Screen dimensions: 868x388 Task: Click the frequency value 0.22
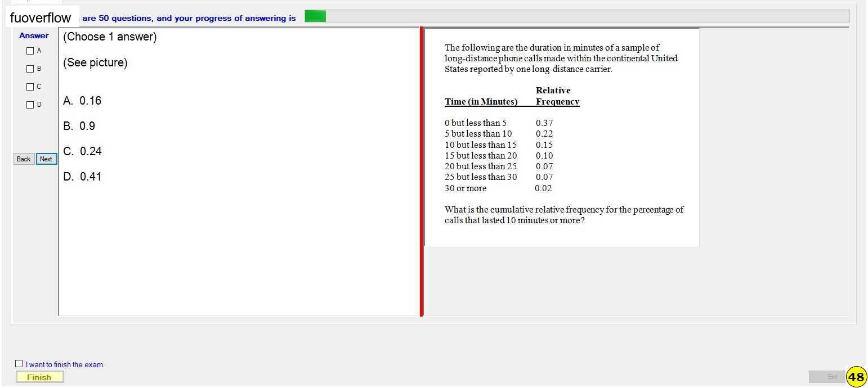(544, 134)
